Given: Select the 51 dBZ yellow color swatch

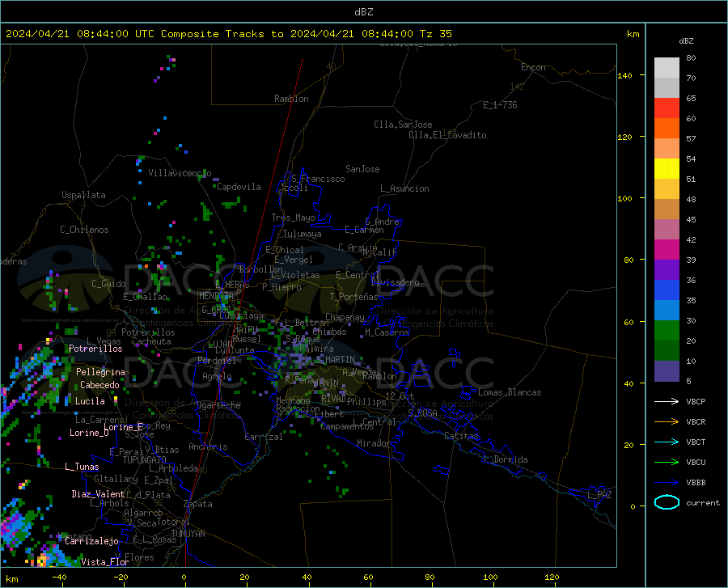Looking at the screenshot, I should click(x=667, y=169).
